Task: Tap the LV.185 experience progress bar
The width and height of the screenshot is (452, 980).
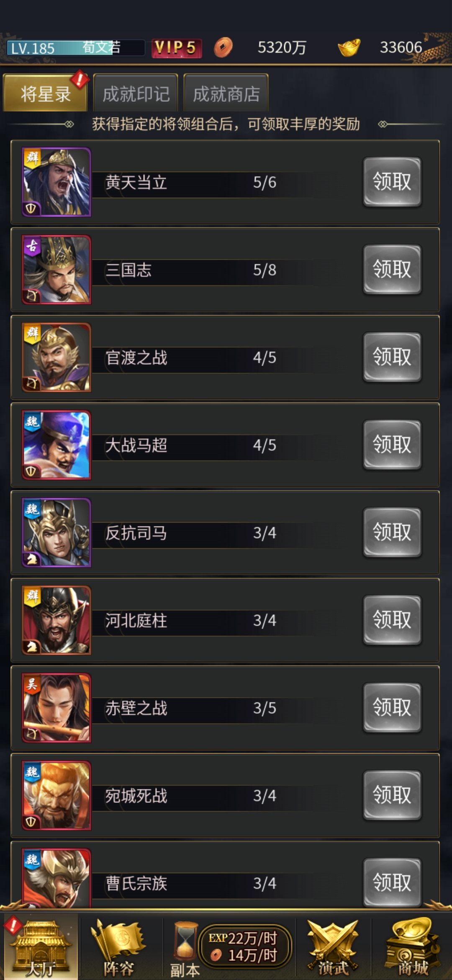Action: (76, 48)
